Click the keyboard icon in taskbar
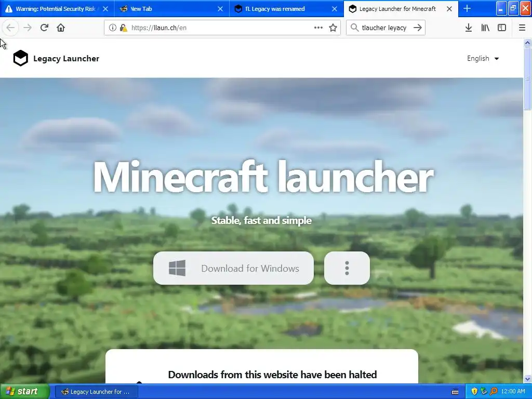The image size is (532, 399). [455, 392]
